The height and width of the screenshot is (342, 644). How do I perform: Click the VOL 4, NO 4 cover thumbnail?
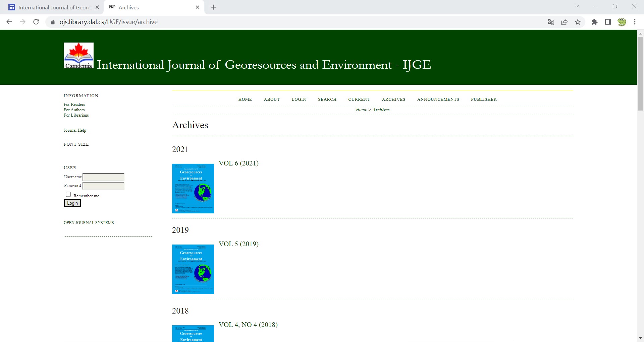(x=193, y=334)
